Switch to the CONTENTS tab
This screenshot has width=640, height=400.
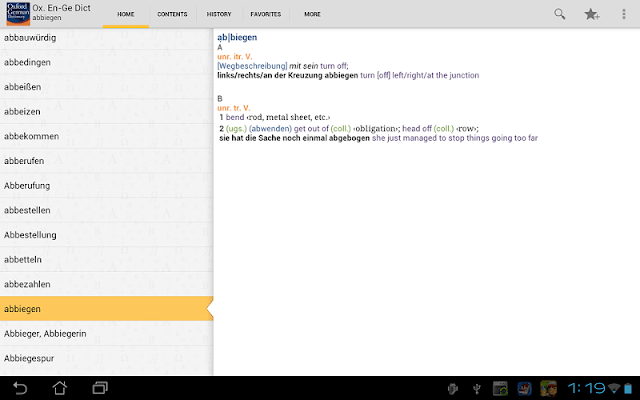(x=172, y=14)
